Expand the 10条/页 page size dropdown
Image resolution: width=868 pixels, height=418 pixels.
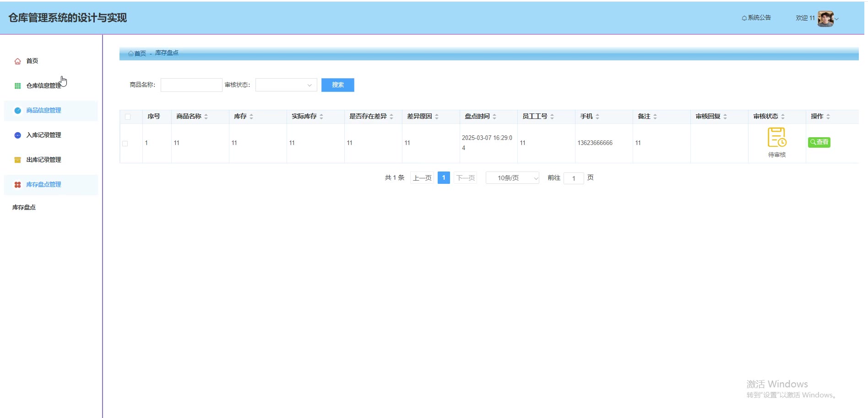512,178
